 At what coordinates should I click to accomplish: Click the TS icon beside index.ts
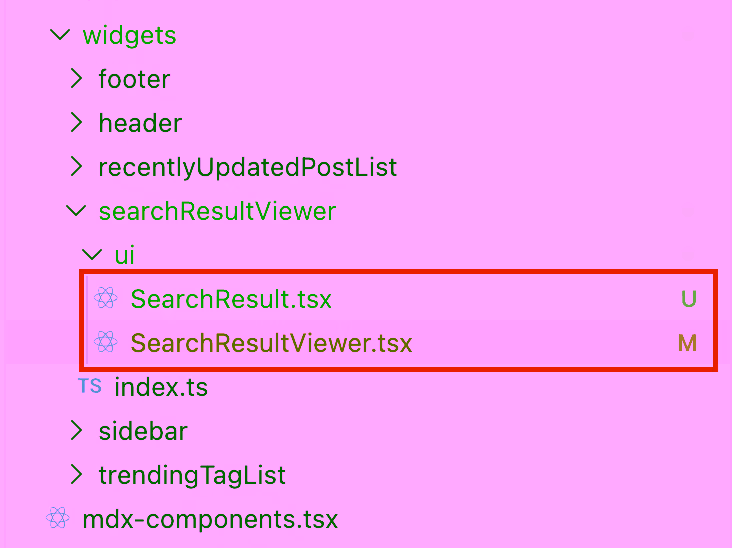[x=90, y=386]
